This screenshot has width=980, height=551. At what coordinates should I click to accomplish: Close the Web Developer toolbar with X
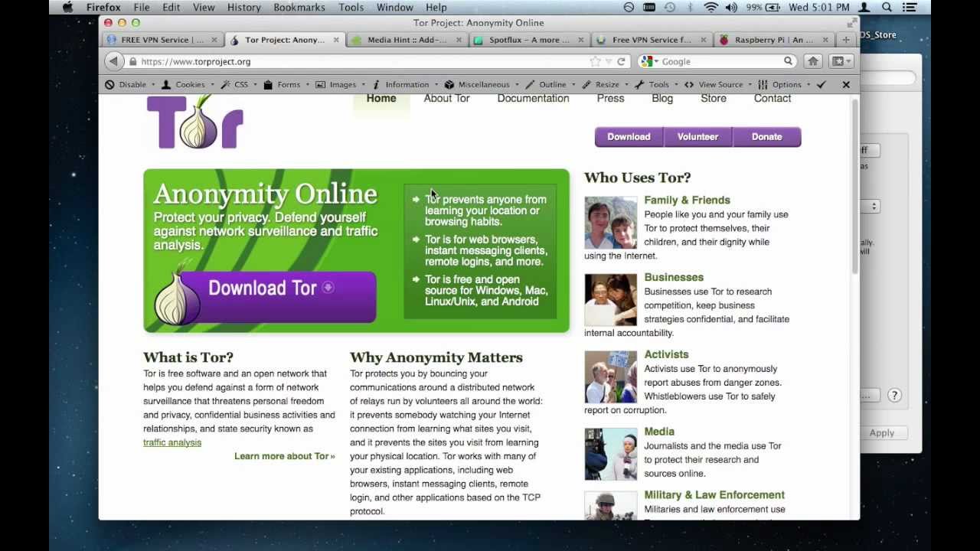coord(846,85)
